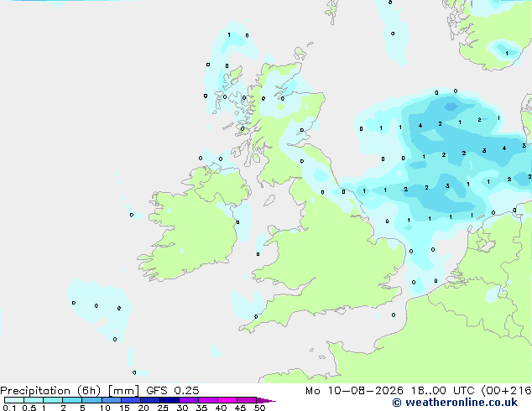Image resolution: width=532 pixels, height=411 pixels.
Task: Click the 30–35 mm purple legend swatch
Action: [188, 400]
